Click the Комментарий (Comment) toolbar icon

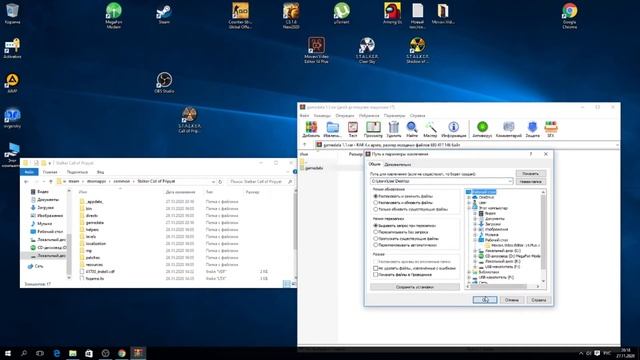(x=509, y=129)
